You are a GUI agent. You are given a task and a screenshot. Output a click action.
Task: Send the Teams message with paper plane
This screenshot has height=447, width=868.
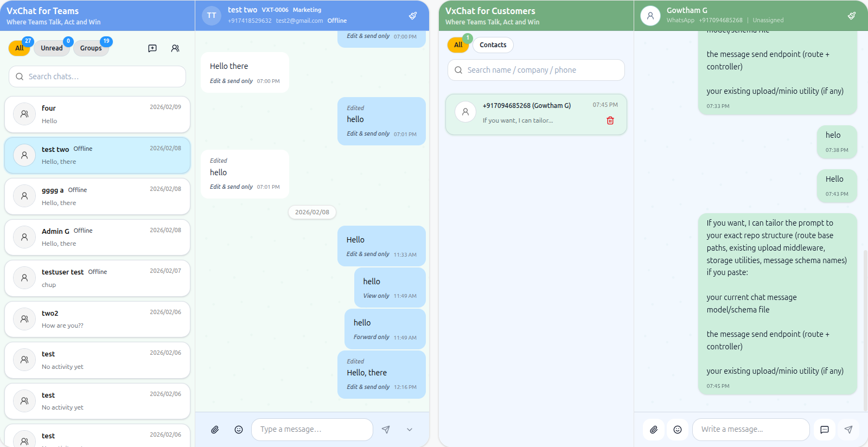(x=386, y=430)
